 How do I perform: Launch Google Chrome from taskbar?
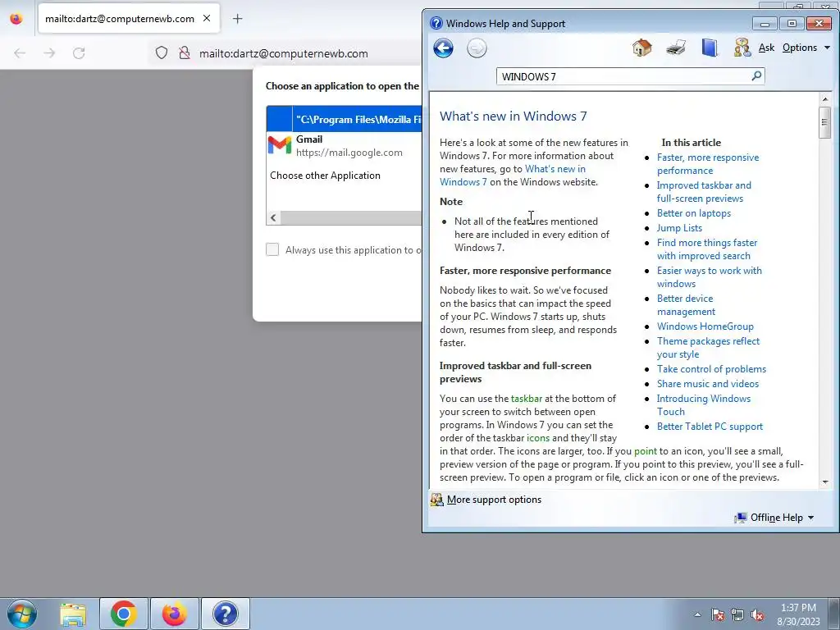pos(123,614)
